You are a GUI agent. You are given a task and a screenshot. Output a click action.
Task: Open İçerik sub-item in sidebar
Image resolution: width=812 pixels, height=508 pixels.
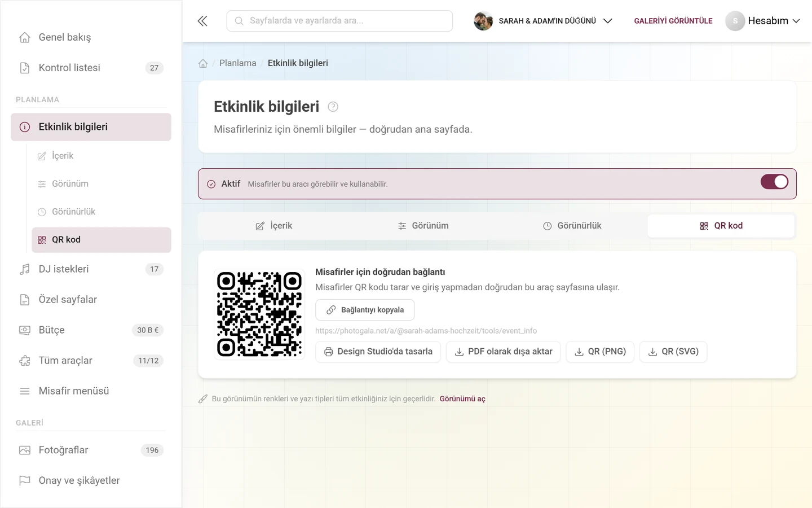(101, 156)
